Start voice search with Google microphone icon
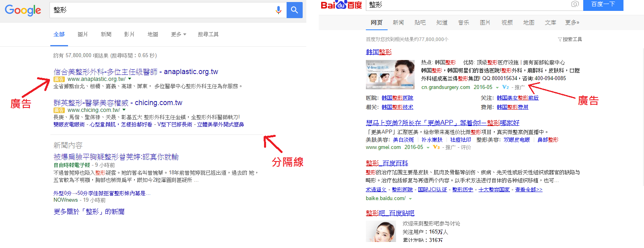This screenshot has height=248, width=644. point(278,10)
